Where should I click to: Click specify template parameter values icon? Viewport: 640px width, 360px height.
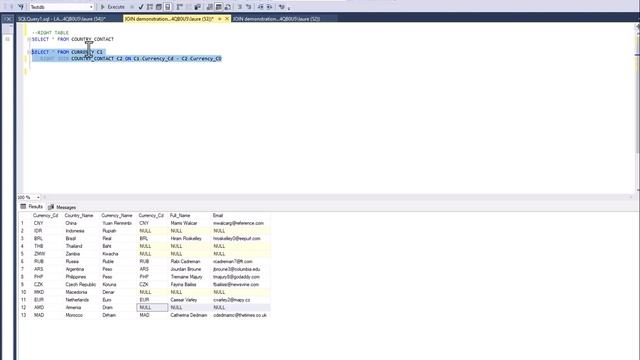[x=282, y=7]
